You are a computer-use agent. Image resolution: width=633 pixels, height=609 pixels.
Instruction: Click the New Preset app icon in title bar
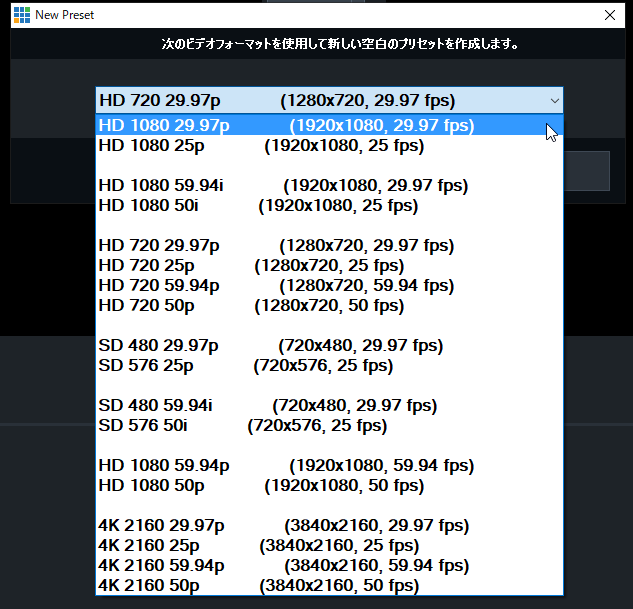[x=22, y=15]
